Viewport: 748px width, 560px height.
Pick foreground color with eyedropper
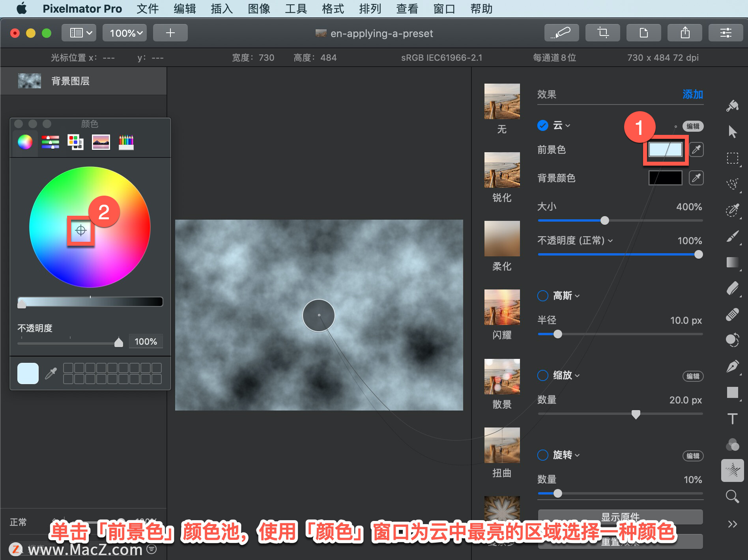point(696,149)
